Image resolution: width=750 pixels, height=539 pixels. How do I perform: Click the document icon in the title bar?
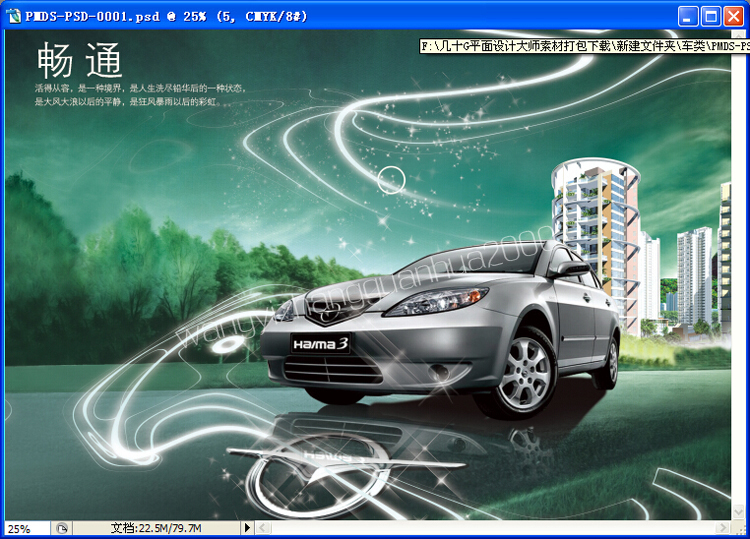[14, 16]
